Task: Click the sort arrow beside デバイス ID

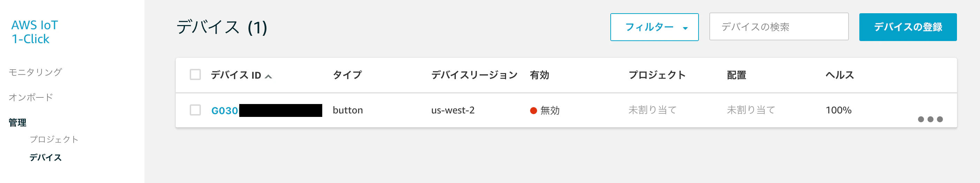Action: [x=268, y=76]
